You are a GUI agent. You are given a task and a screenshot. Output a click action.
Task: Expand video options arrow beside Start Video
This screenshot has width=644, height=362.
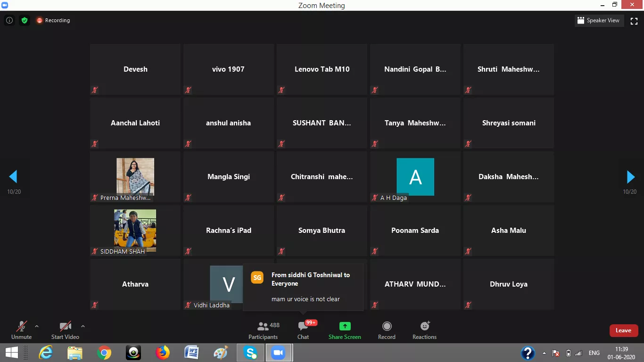pos(83,326)
